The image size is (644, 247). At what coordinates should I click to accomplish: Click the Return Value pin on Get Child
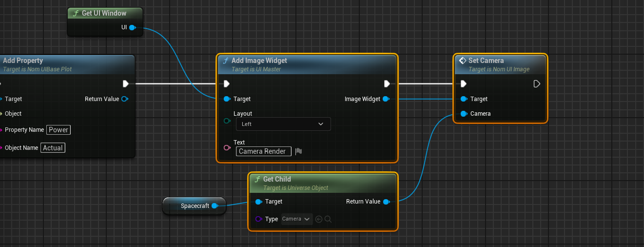pos(386,202)
